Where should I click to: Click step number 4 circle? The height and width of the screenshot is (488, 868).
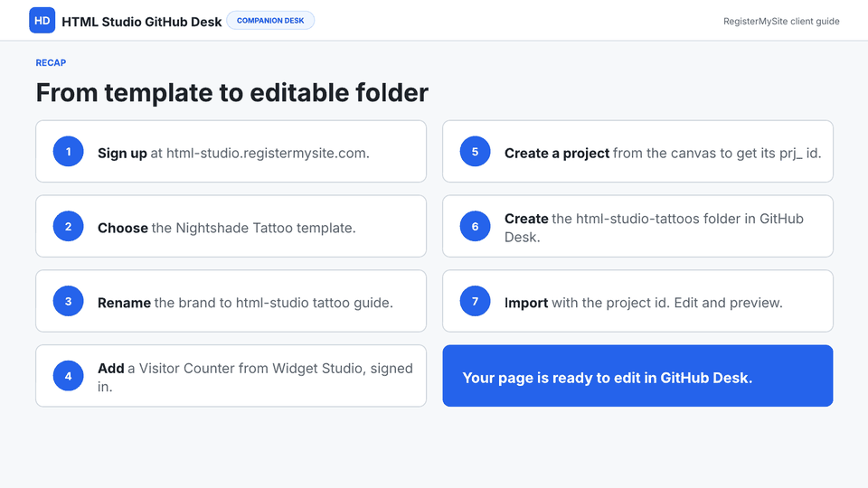click(68, 376)
